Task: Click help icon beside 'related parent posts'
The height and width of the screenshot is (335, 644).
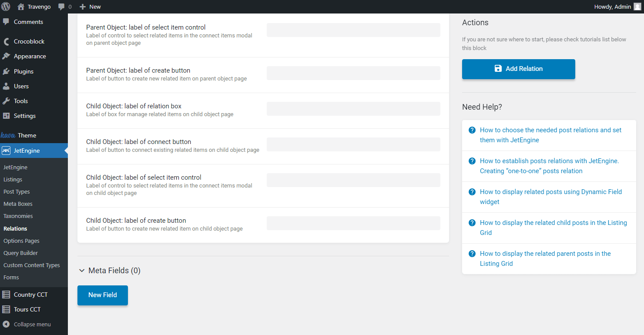Action: coord(472,254)
